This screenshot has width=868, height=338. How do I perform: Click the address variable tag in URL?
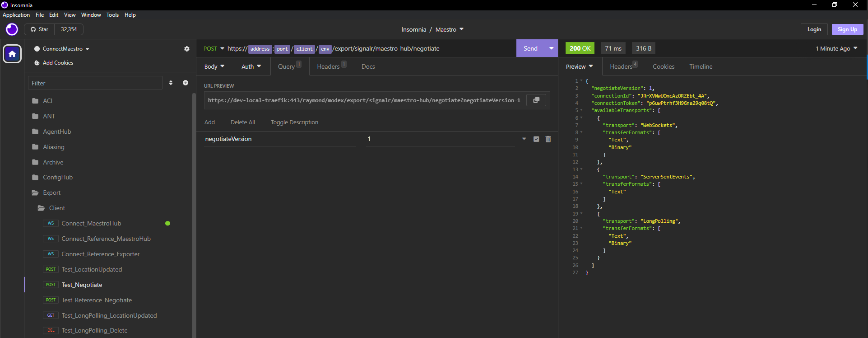(x=260, y=49)
